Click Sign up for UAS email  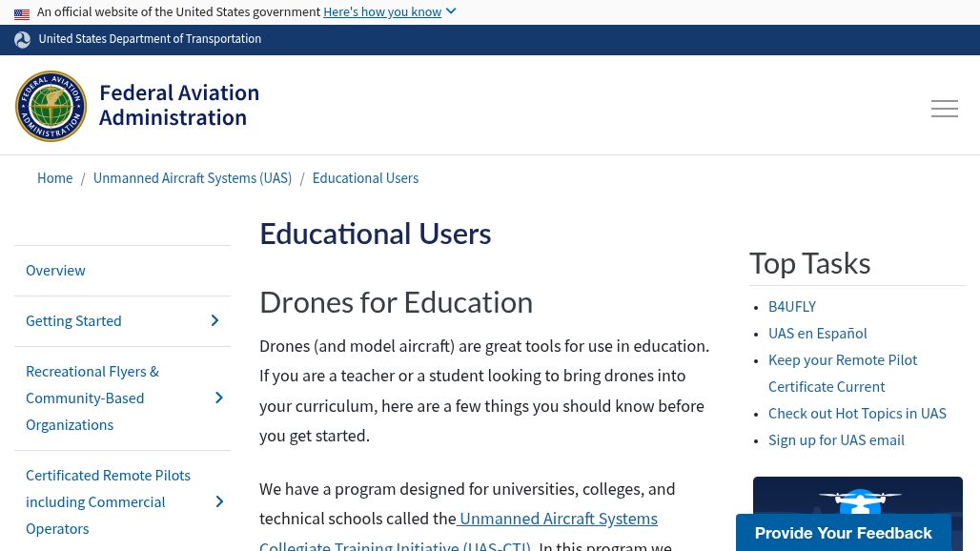[x=836, y=440]
